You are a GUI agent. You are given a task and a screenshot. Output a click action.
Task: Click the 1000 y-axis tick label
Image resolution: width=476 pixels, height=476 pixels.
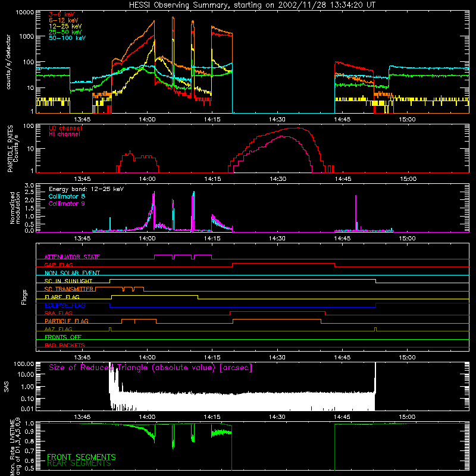(27, 36)
